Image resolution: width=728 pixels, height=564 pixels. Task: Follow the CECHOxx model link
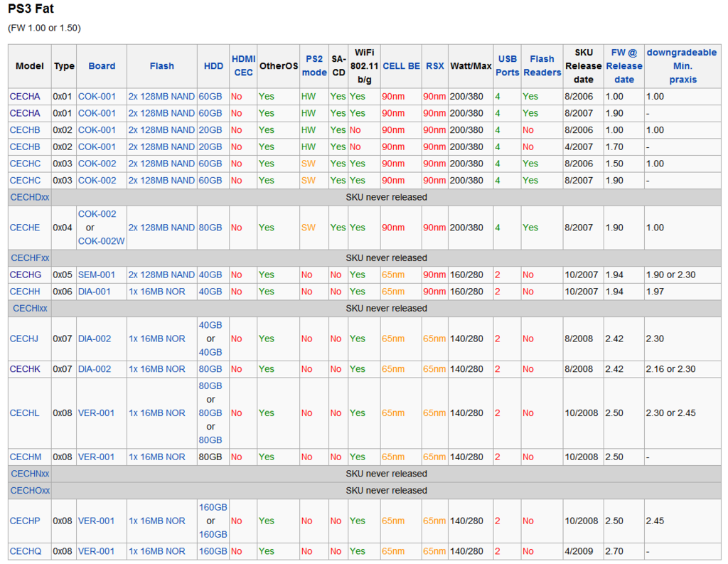click(30, 491)
